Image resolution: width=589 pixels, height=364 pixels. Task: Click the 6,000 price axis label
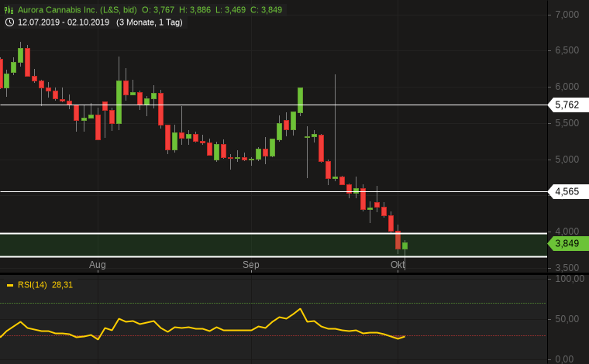point(567,87)
